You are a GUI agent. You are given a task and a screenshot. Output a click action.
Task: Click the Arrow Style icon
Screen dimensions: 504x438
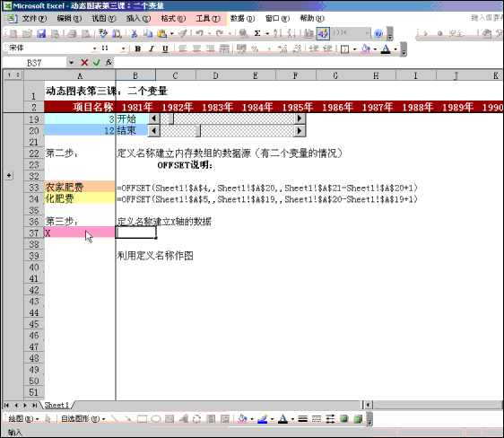tap(330, 419)
